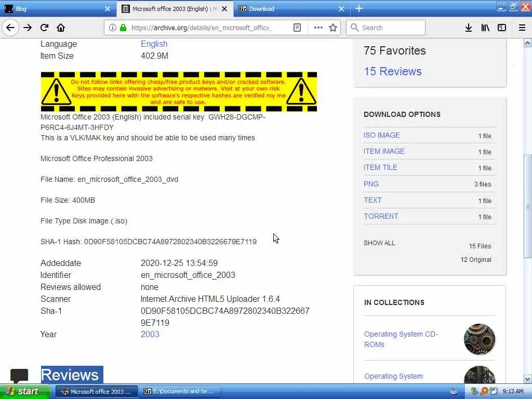Expand the PNG download option
The height and width of the screenshot is (399, 532).
371,184
